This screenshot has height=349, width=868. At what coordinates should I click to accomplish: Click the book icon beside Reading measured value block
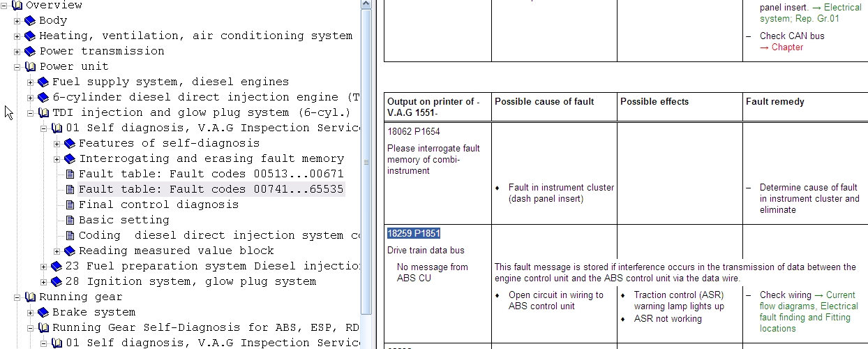click(x=70, y=251)
